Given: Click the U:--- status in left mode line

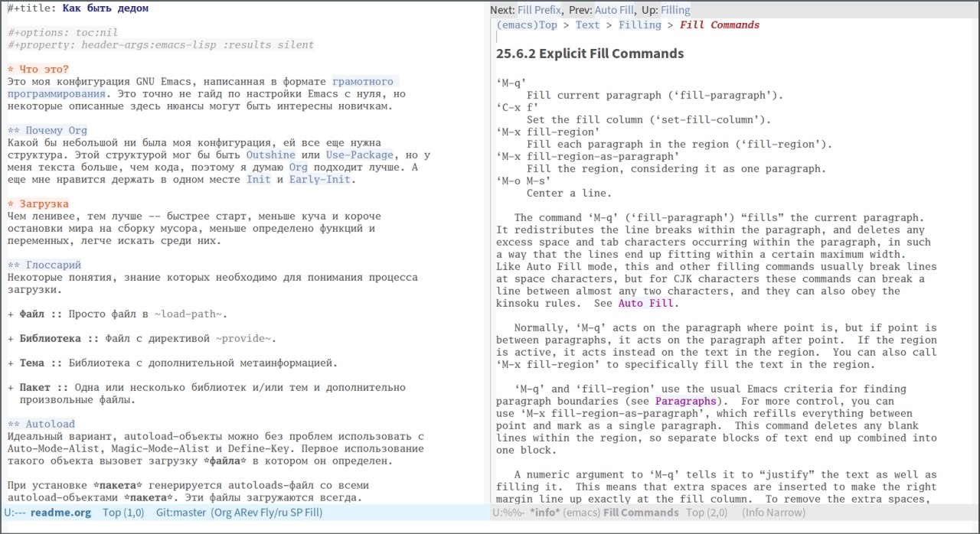Looking at the screenshot, I should [15, 513].
